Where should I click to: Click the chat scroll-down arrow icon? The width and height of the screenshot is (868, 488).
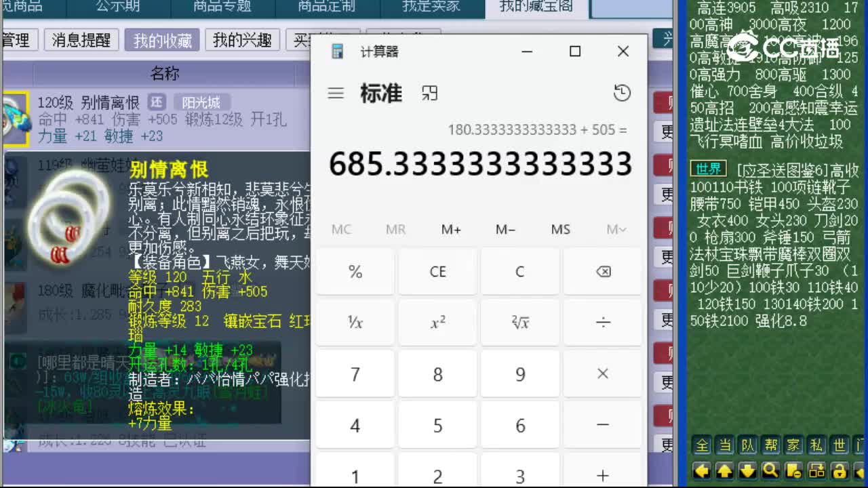pyautogui.click(x=748, y=470)
